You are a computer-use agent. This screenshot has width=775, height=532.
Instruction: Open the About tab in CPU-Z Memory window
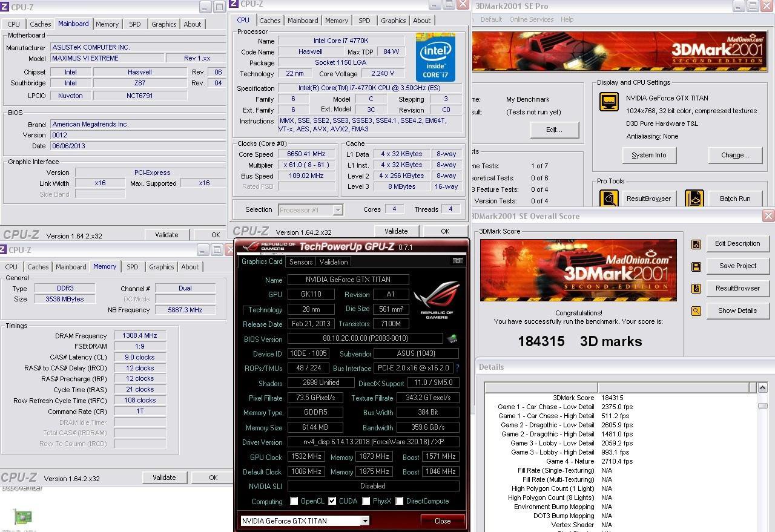coord(190,267)
